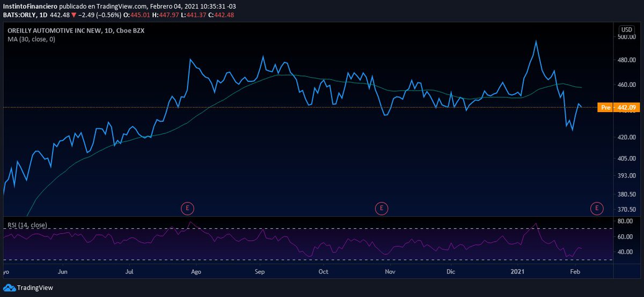Click the October earnings 'E' marker
The height and width of the screenshot is (297, 644).
pyautogui.click(x=381, y=207)
